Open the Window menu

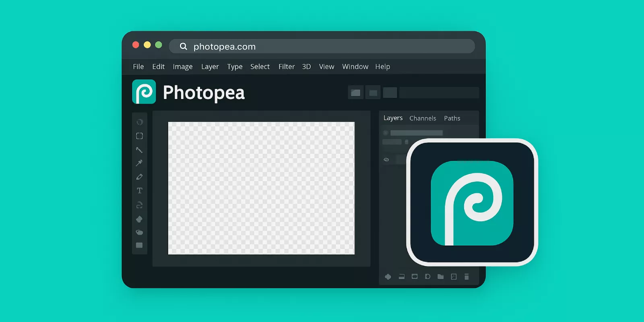pyautogui.click(x=355, y=66)
